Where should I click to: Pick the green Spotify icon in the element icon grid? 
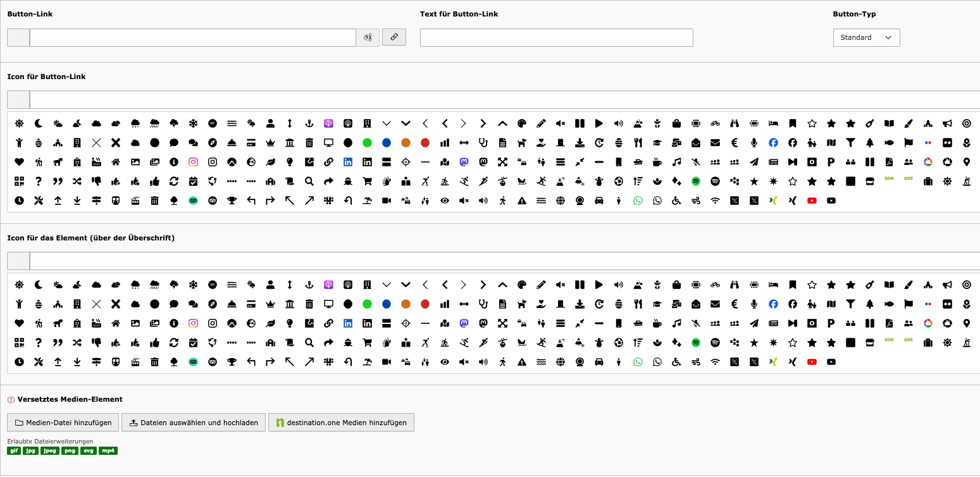696,342
